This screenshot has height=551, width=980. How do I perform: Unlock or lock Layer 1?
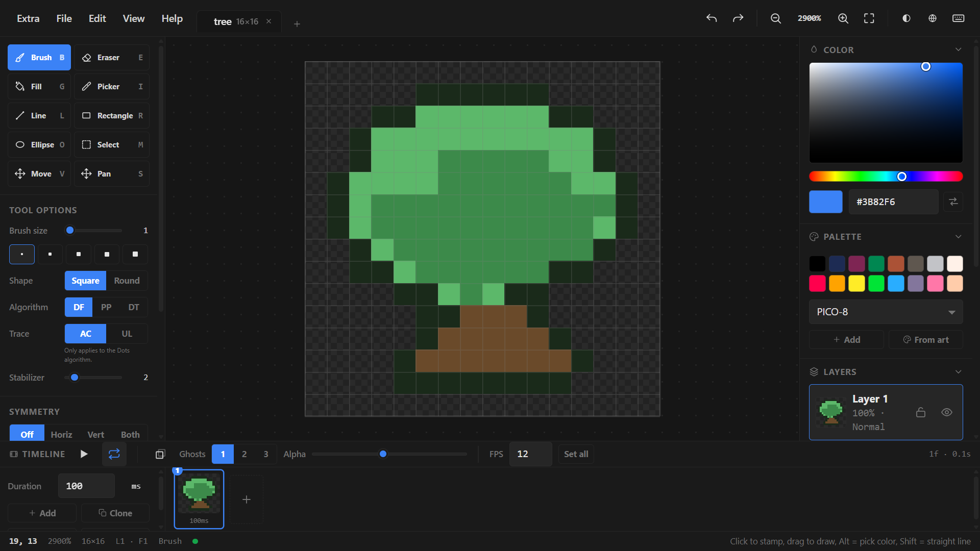[x=921, y=412]
